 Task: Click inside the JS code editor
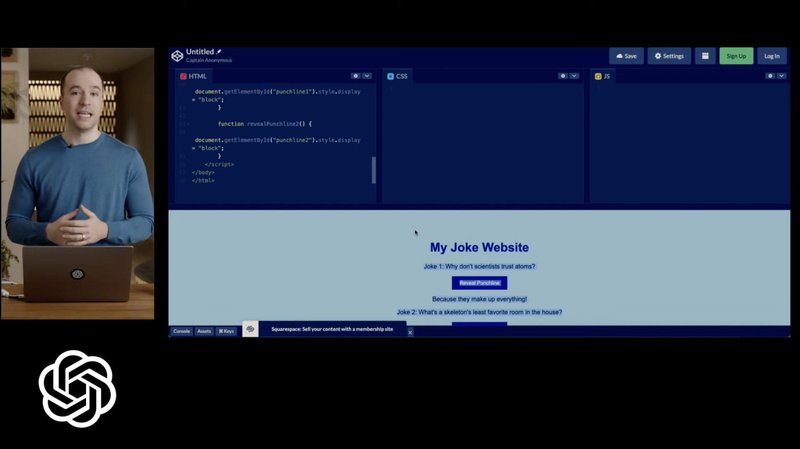pos(690,143)
